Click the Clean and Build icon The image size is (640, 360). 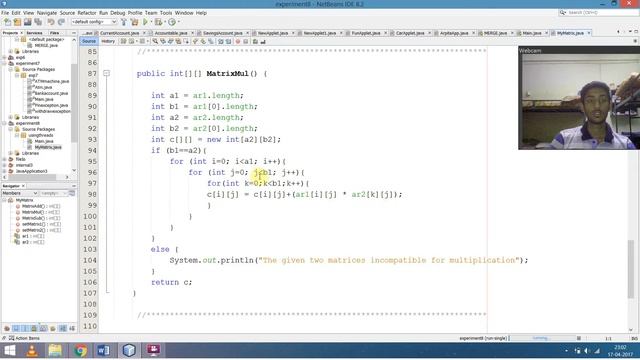(x=134, y=22)
